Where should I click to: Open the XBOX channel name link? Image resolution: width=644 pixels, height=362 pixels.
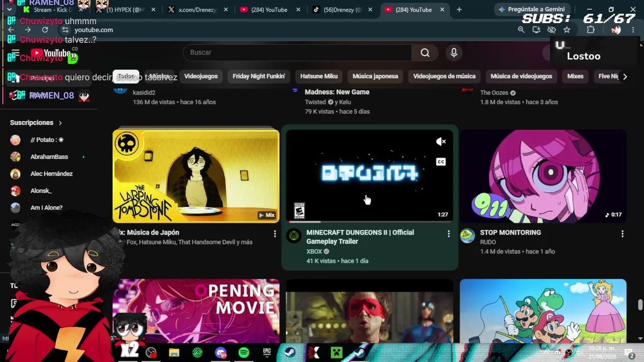314,251
